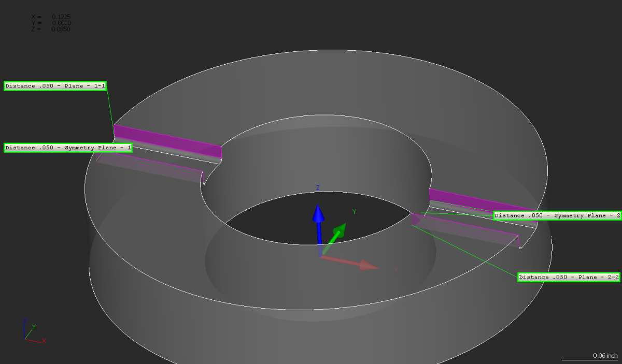Image resolution: width=622 pixels, height=364 pixels.
Task: Click the green Y axis arrow
Action: [336, 233]
